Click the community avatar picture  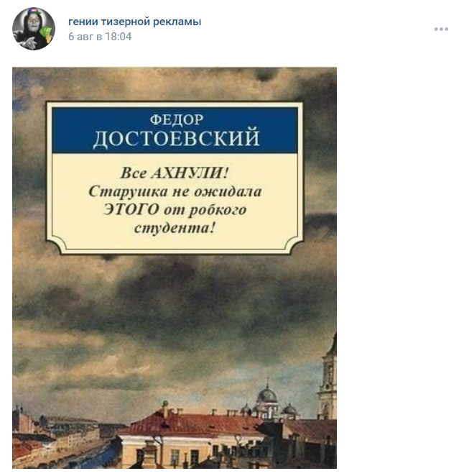34,29
